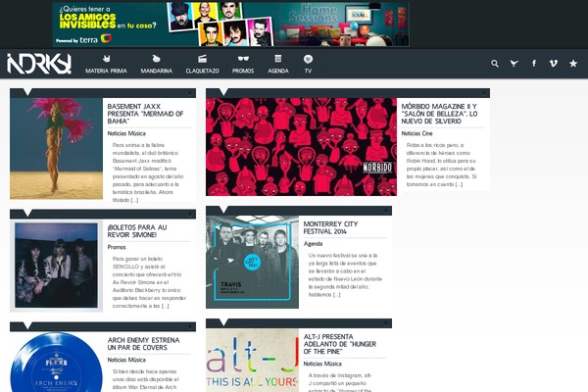Screen dimensions: 588x392
Task: Click the search magnifier icon
Action: [x=495, y=64]
